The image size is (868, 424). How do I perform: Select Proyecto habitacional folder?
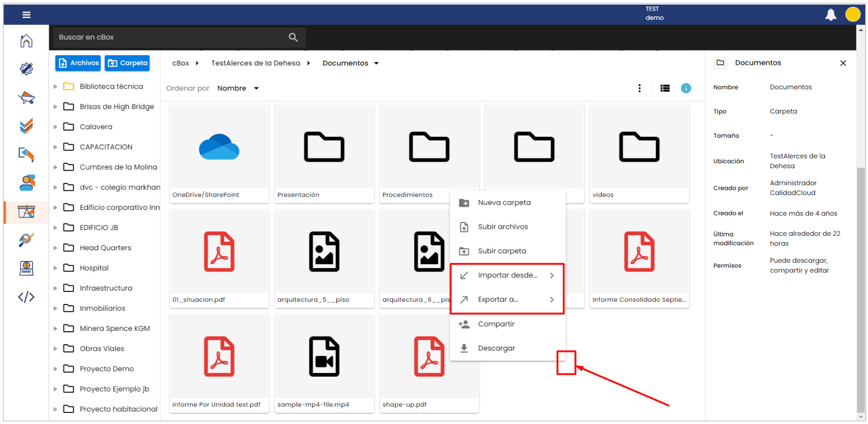click(110, 409)
